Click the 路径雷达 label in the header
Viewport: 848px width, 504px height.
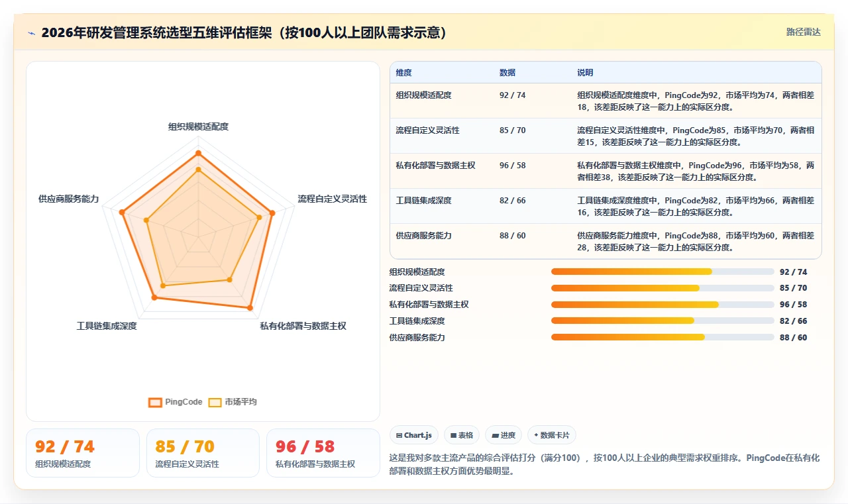tap(804, 32)
